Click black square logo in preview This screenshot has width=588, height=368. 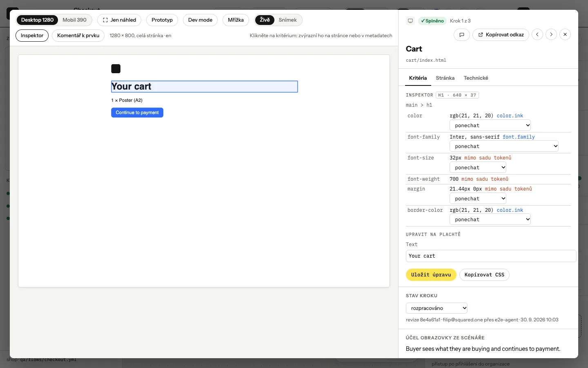click(116, 69)
